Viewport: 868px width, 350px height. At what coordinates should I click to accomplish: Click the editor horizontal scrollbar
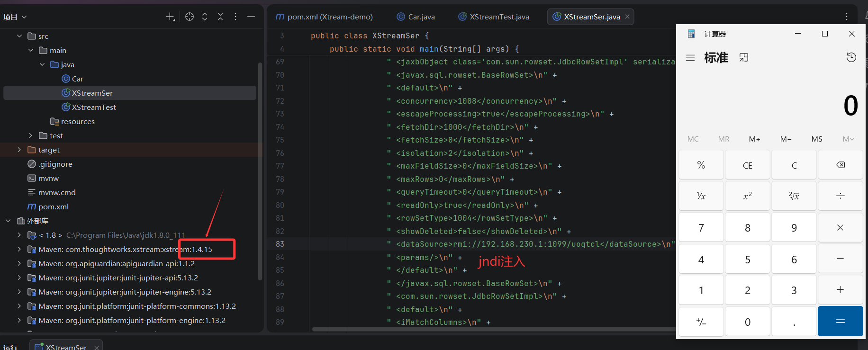494,329
